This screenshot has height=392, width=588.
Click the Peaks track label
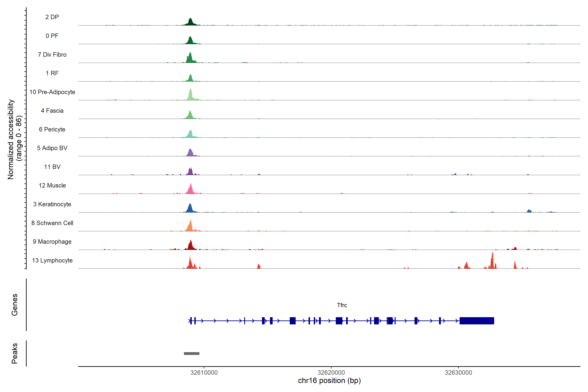(x=15, y=353)
